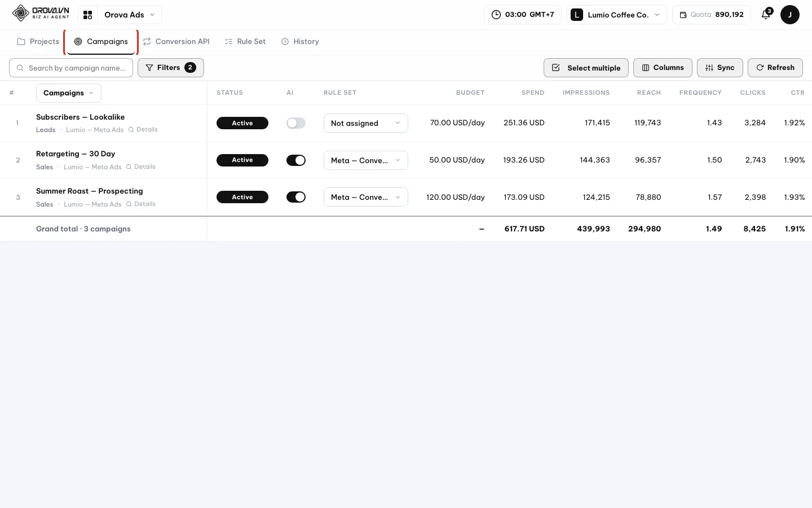Open the notifications bell
Image resolution: width=812 pixels, height=508 pixels.
(x=766, y=15)
